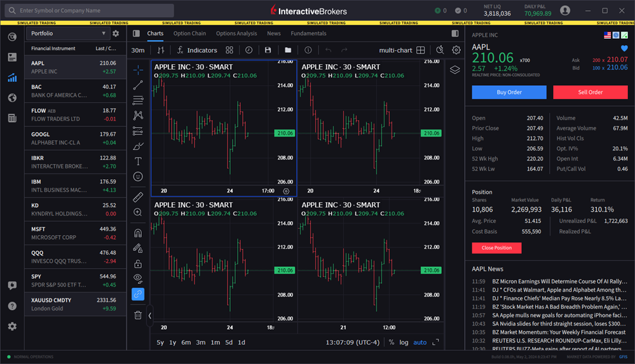Activate the zoom in tool
The width and height of the screenshot is (635, 364).
click(x=138, y=213)
